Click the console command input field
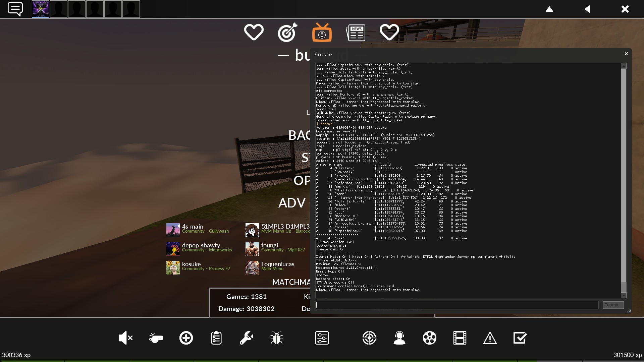The image size is (644, 362). pyautogui.click(x=457, y=305)
